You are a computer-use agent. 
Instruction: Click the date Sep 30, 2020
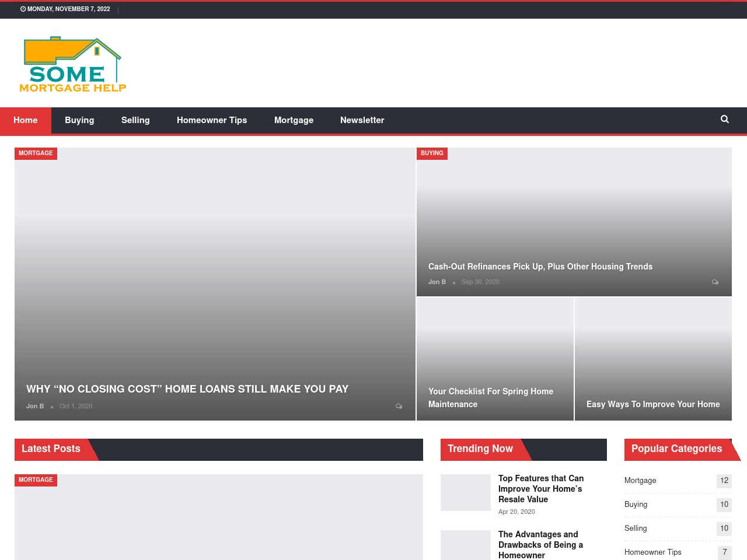click(x=480, y=282)
